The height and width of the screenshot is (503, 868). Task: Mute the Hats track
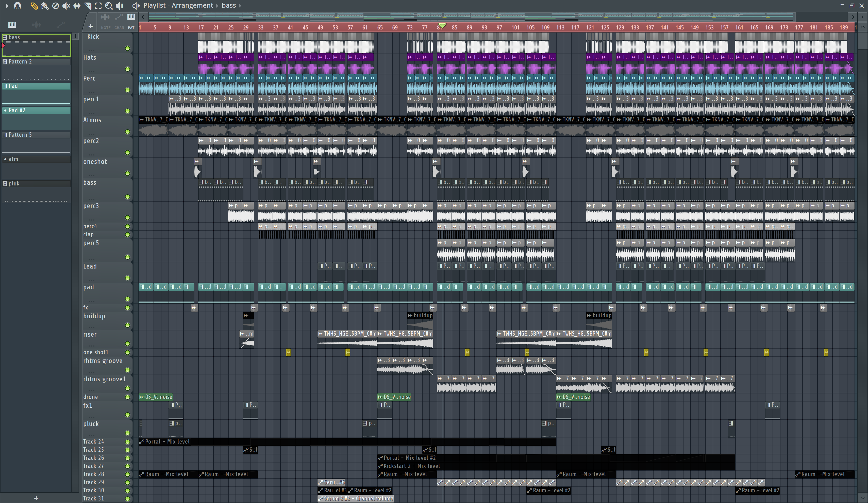click(x=127, y=69)
